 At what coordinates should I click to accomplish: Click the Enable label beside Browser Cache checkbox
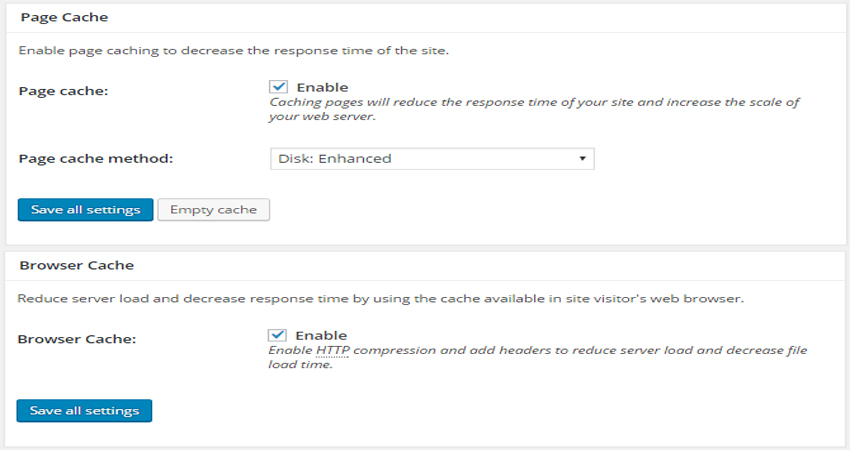coord(321,336)
